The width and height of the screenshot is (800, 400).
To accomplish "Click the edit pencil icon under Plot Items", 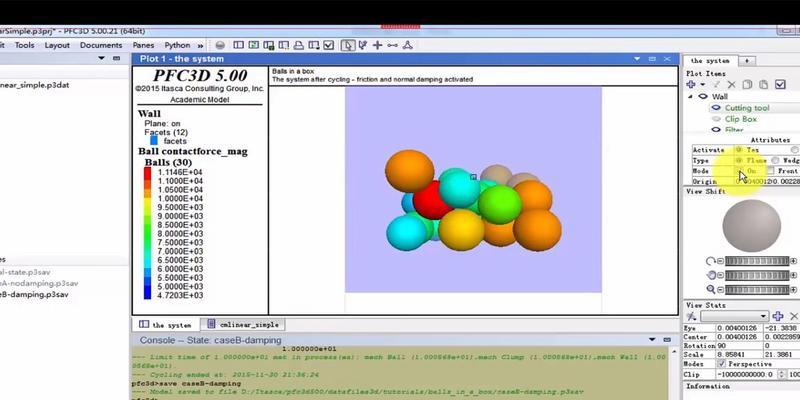I will point(717,85).
